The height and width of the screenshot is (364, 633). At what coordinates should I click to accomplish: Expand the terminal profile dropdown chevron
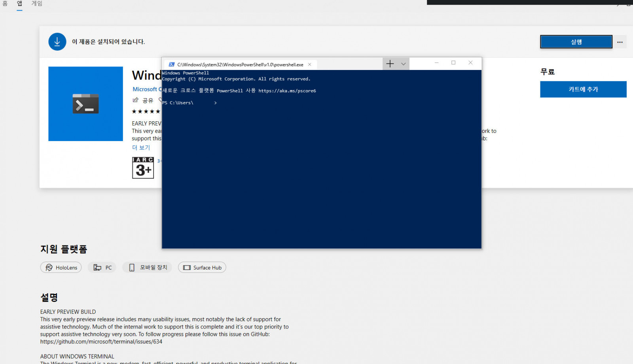(403, 64)
